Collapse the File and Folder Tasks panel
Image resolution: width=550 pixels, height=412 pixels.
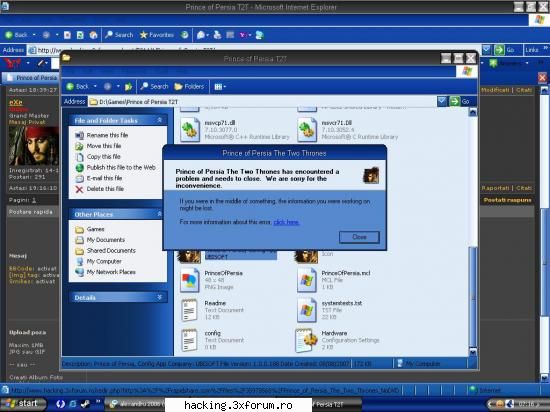click(160, 120)
